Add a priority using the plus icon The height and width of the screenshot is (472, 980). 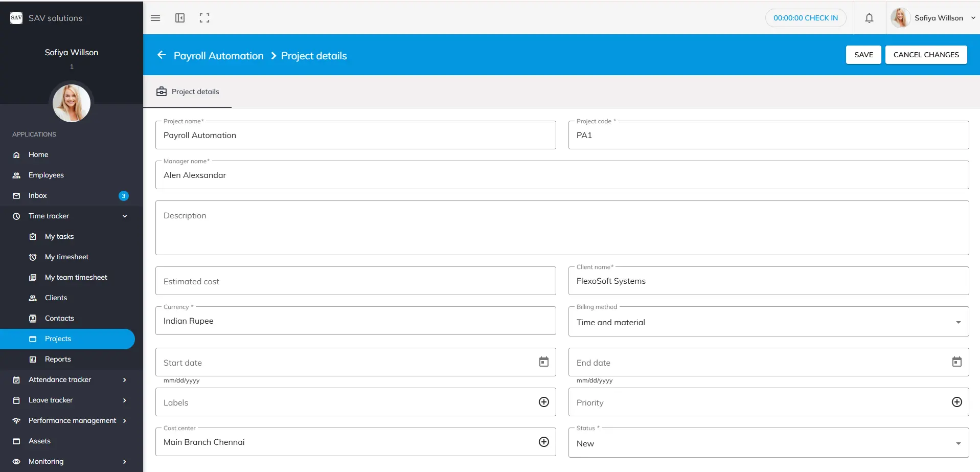(957, 402)
